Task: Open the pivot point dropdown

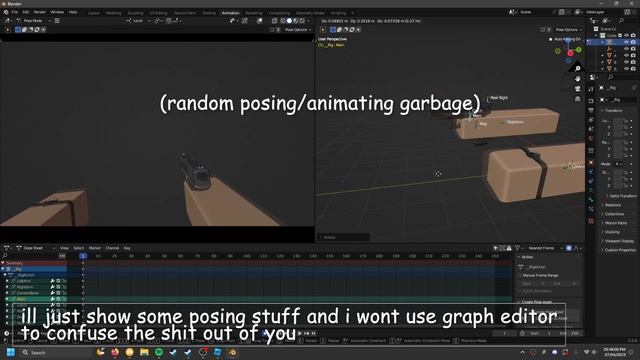Action: click(x=158, y=20)
